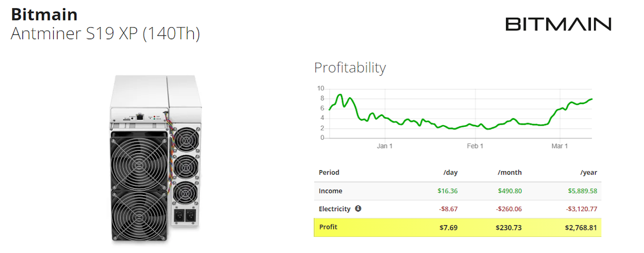This screenshot has width=644, height=253.
Task: Click the Period column header
Action: [329, 172]
